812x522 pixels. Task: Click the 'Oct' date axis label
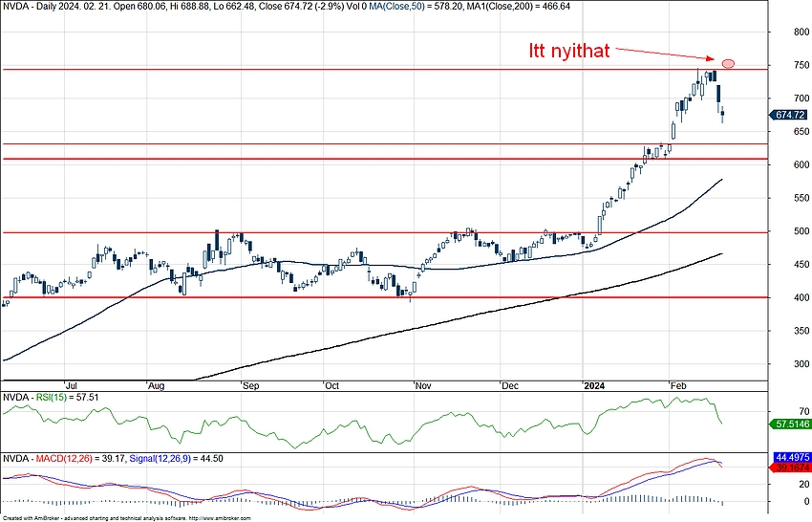[x=331, y=386]
